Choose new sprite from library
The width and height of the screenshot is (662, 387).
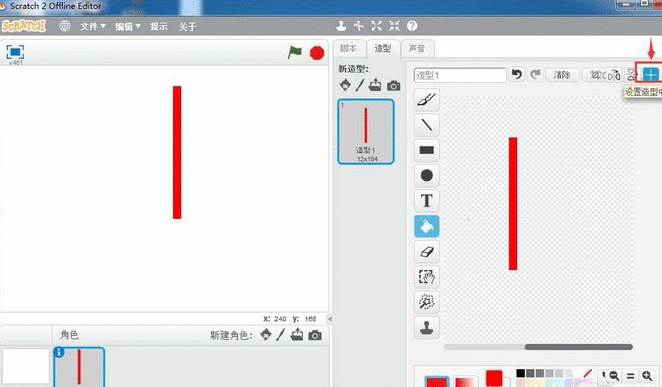point(266,335)
